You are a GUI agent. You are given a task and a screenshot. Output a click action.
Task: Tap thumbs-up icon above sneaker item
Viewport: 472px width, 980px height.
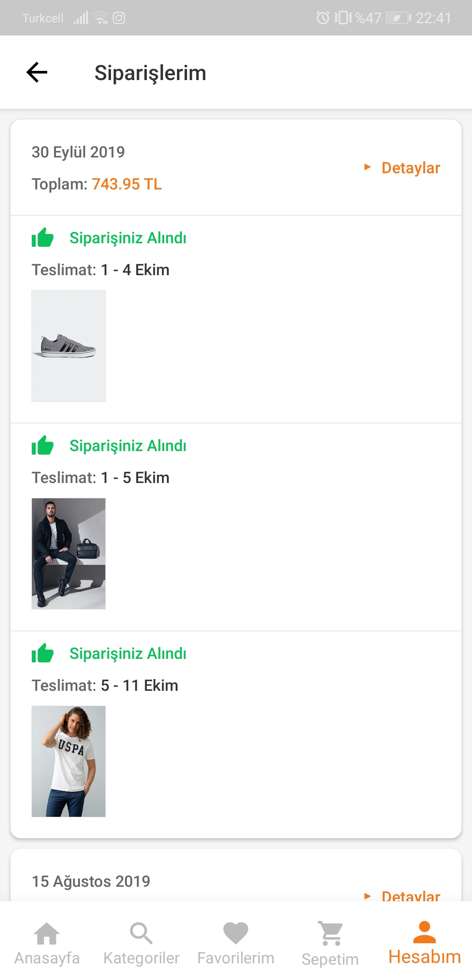pos(42,238)
